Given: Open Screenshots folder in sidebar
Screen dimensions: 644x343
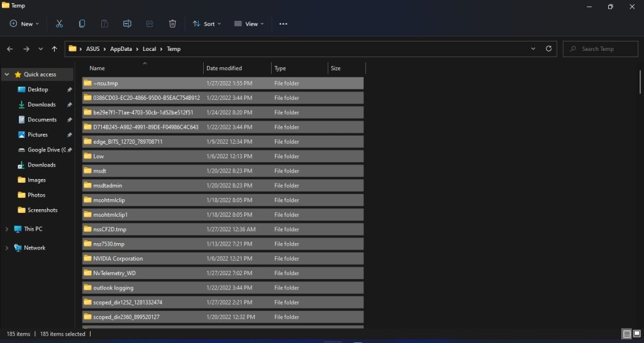Looking at the screenshot, I should click(42, 210).
